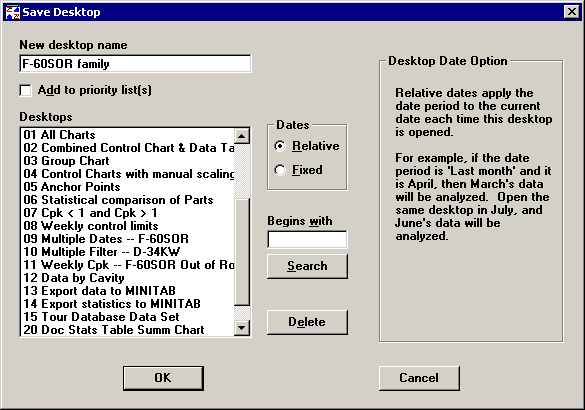Image resolution: width=585 pixels, height=410 pixels.
Task: Confirm with the OK button
Action: (x=163, y=378)
